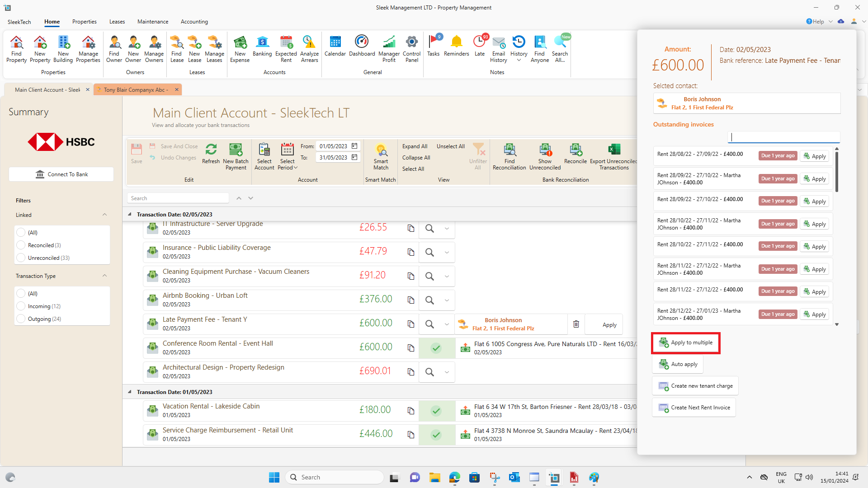
Task: Open the Smart Match tool
Action: click(381, 156)
